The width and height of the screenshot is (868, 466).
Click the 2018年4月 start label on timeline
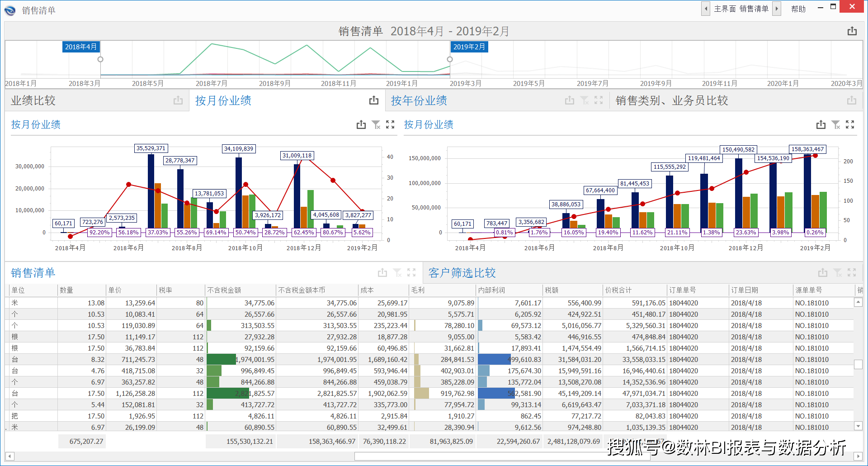[81, 47]
